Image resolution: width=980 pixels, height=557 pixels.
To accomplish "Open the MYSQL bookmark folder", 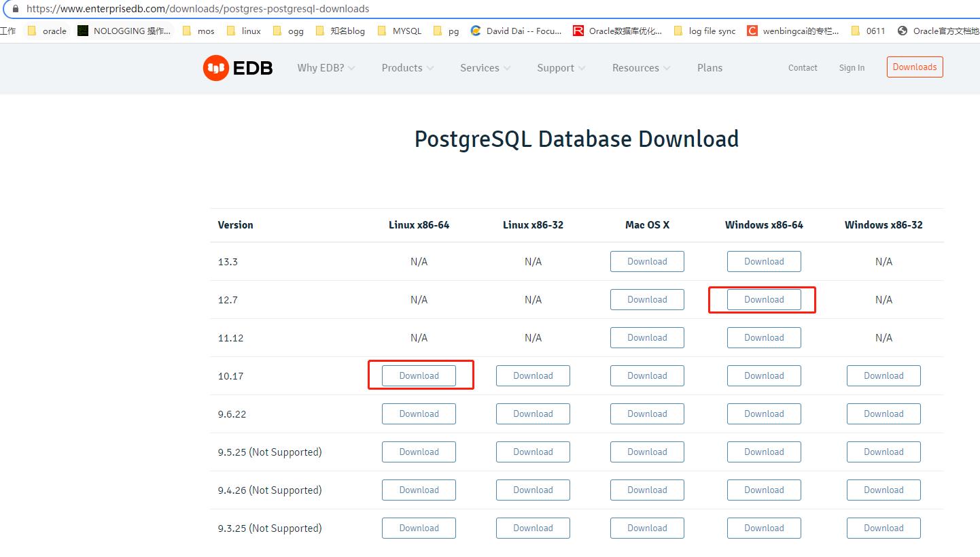I will click(x=399, y=31).
